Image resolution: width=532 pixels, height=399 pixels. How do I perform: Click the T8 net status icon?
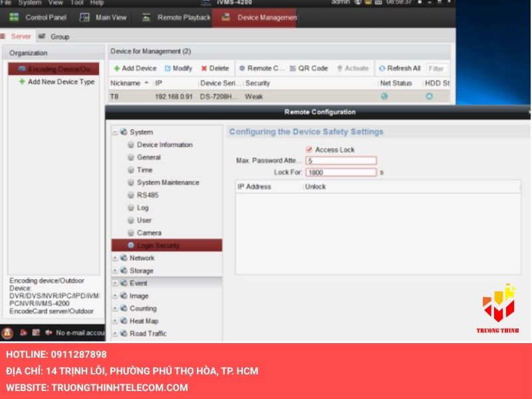[384, 96]
